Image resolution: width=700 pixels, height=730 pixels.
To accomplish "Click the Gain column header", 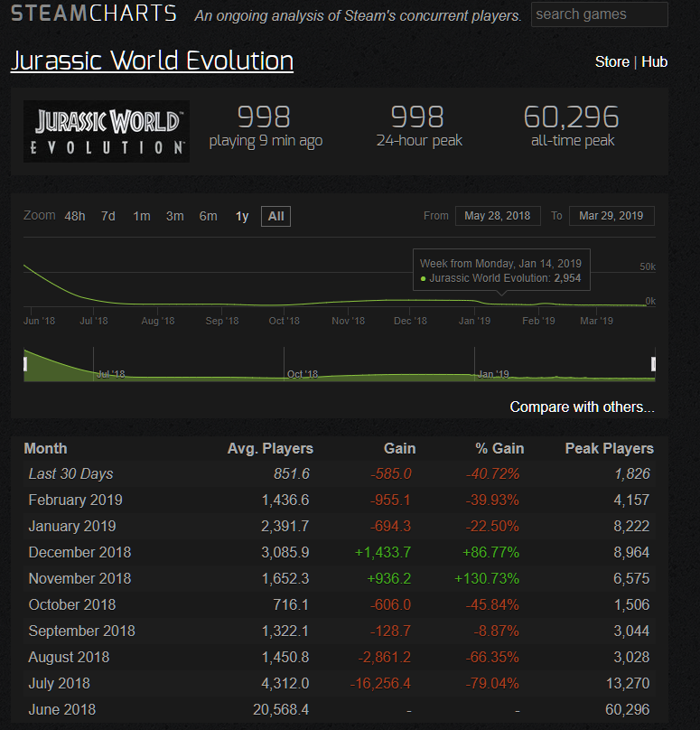I will 399,448.
